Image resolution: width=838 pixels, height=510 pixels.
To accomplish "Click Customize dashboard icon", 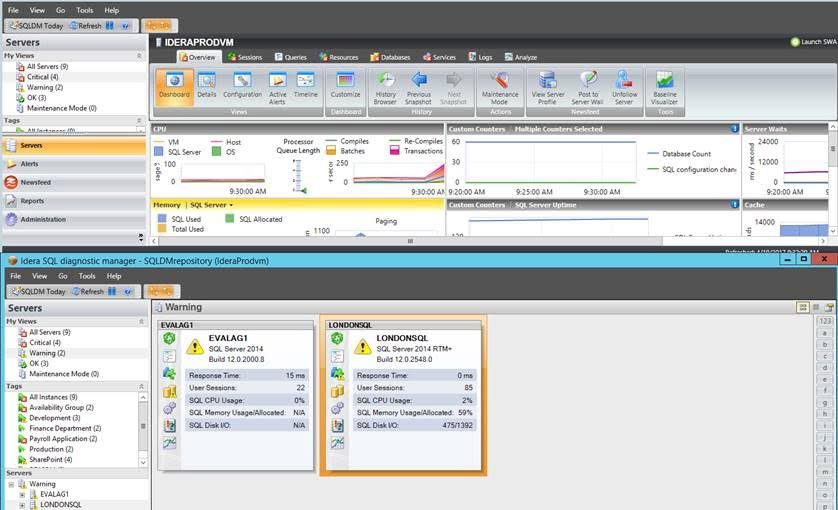I will (x=345, y=86).
